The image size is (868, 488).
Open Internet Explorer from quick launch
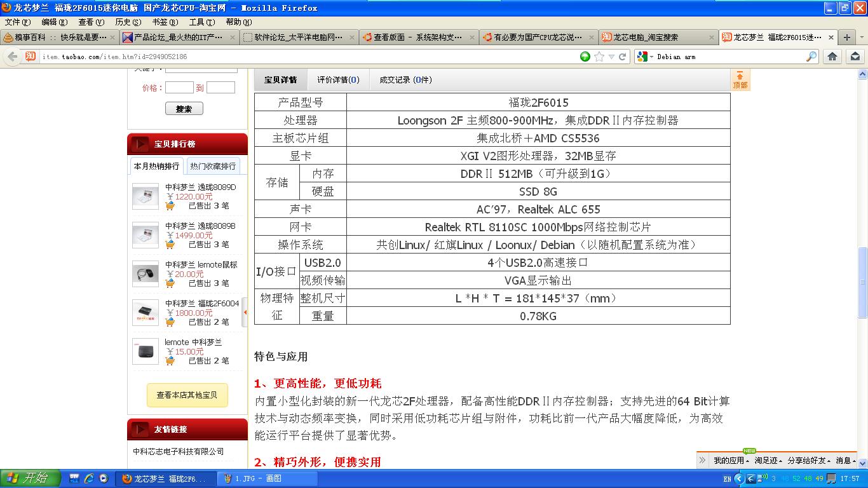click(89, 478)
